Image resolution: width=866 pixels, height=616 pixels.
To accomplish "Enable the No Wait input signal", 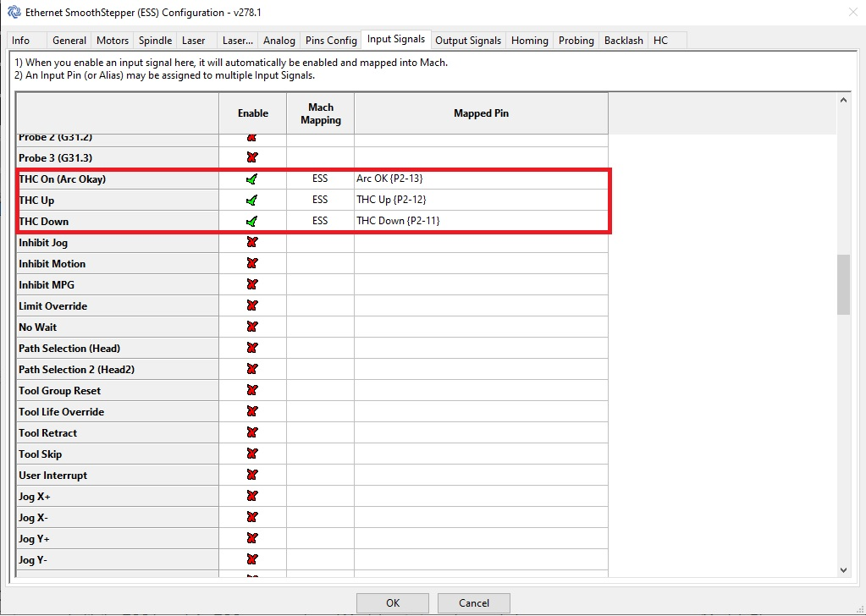I will click(x=252, y=327).
